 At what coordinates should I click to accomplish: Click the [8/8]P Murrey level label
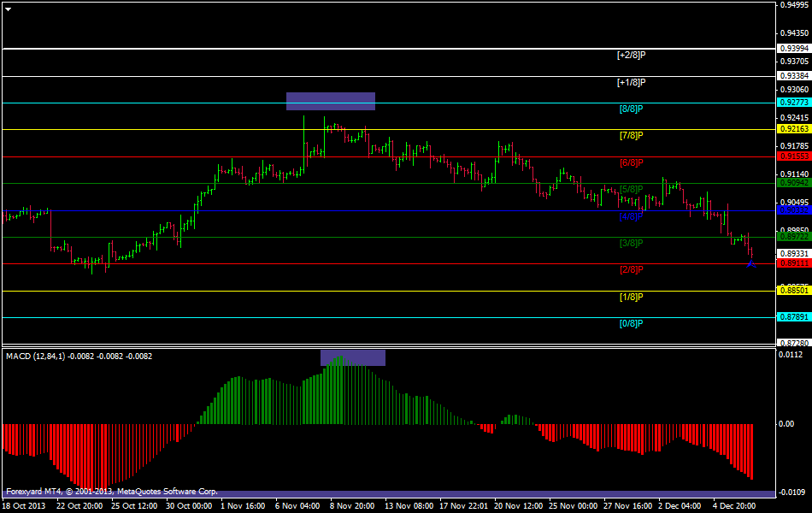click(x=631, y=109)
